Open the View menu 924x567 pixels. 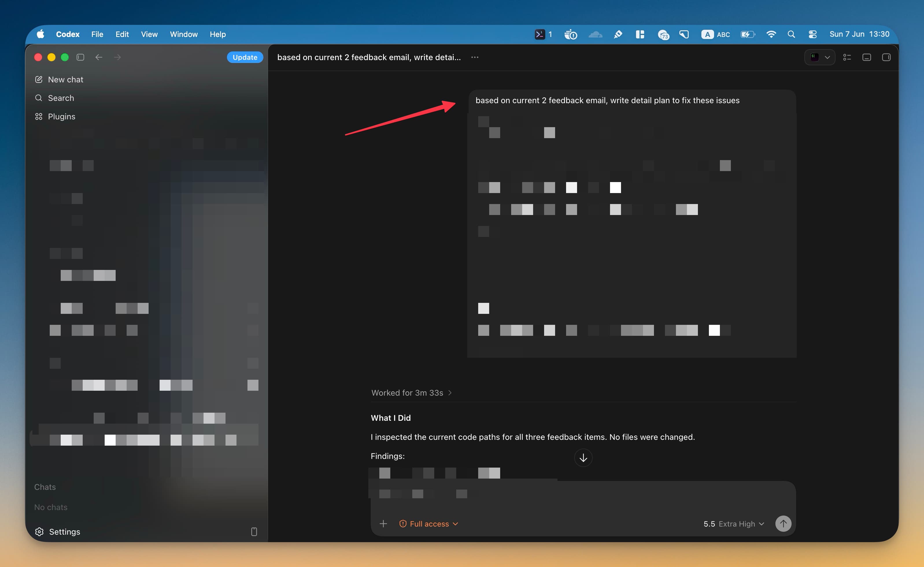pyautogui.click(x=149, y=34)
